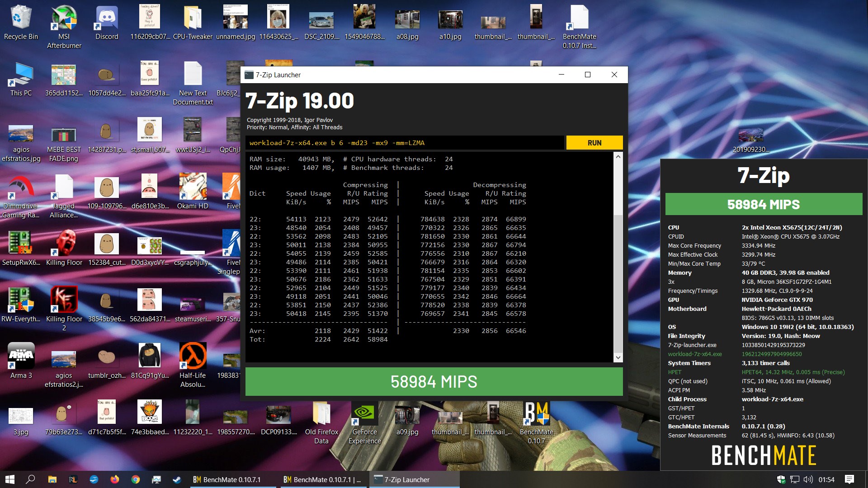868x488 pixels.
Task: Switch to BenchMate 0.10.7.1 taskbar window
Action: 232,479
